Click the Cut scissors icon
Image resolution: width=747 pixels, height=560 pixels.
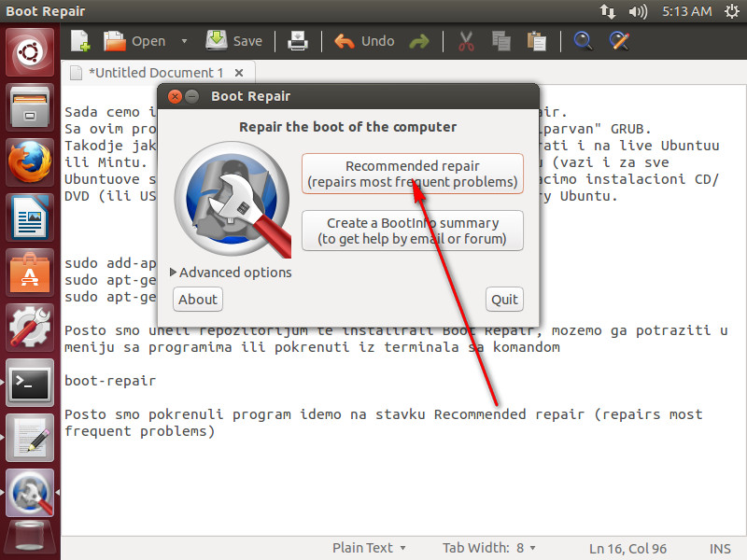466,41
